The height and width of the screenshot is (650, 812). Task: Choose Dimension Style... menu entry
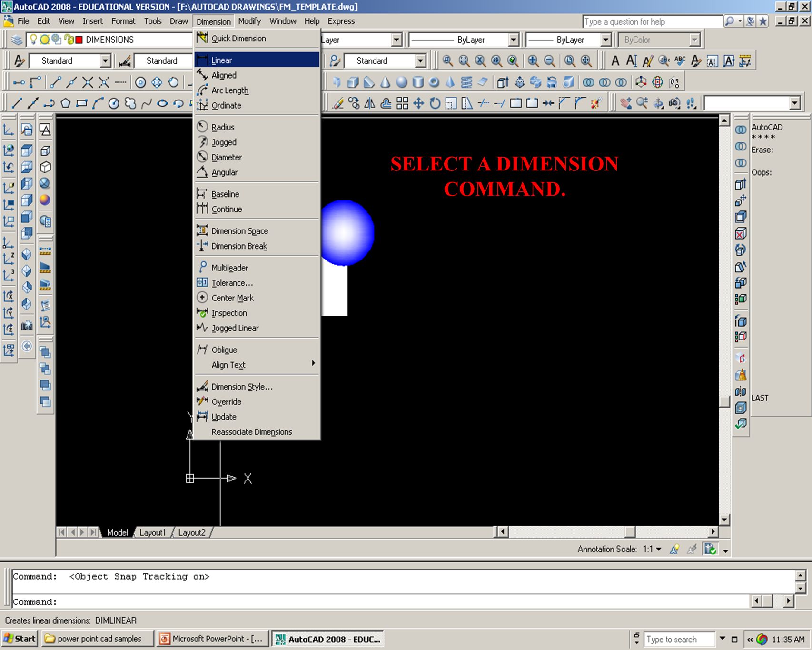[257, 387]
